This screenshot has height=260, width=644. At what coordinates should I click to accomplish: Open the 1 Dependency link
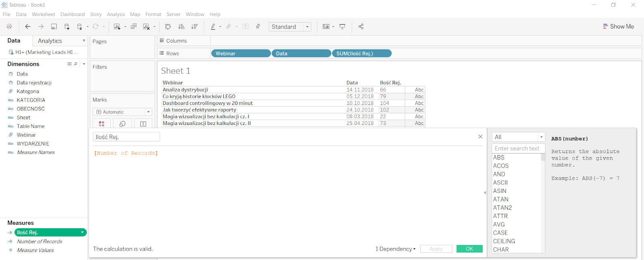395,249
